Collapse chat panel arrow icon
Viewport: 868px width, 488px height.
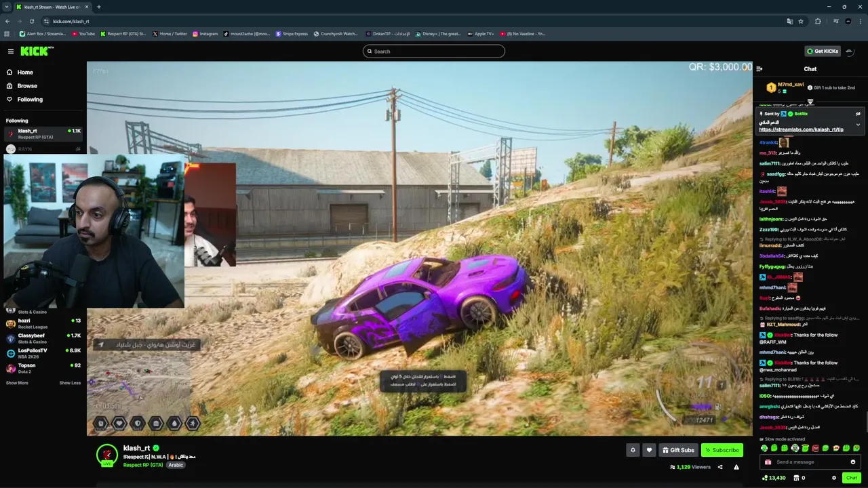[x=759, y=68]
